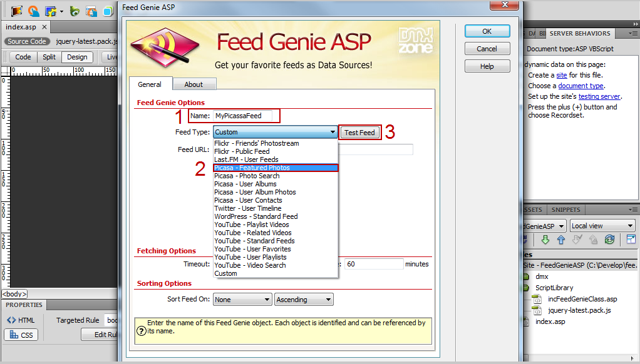Click OK in Feed Genie dialog

tap(487, 31)
